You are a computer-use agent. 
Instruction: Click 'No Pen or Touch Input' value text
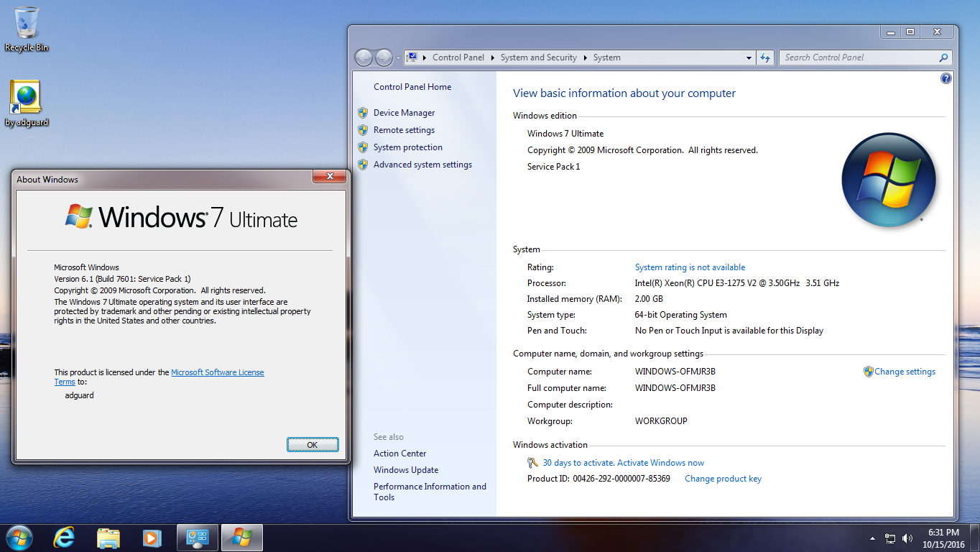point(729,331)
